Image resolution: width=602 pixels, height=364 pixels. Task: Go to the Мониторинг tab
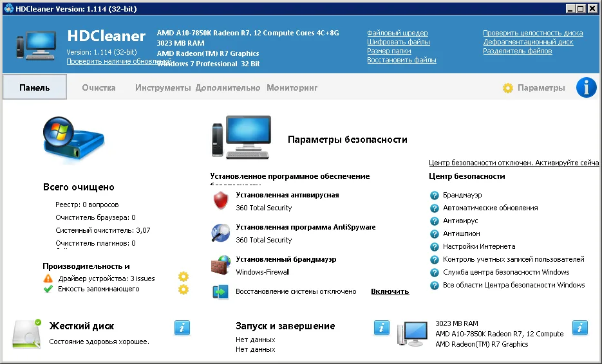(292, 88)
